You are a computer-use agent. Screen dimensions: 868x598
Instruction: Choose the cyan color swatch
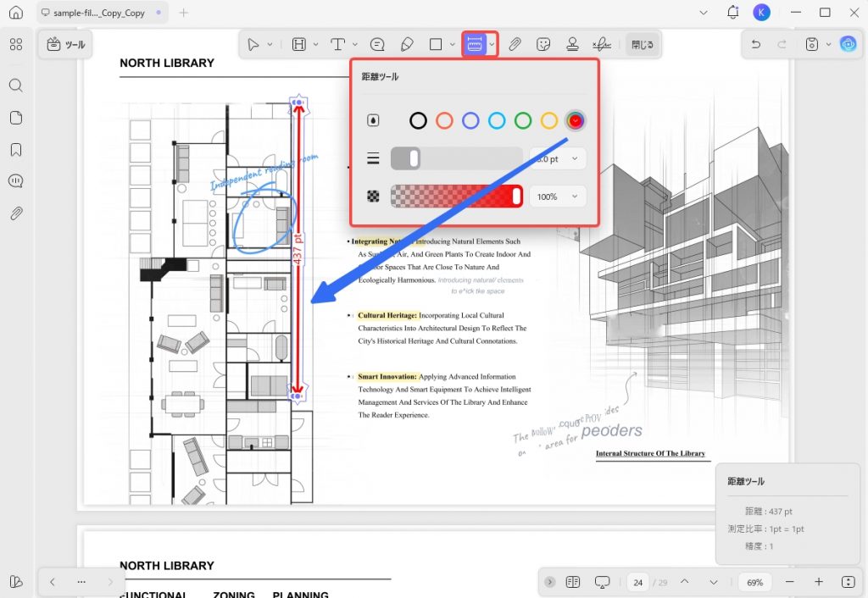pos(497,120)
